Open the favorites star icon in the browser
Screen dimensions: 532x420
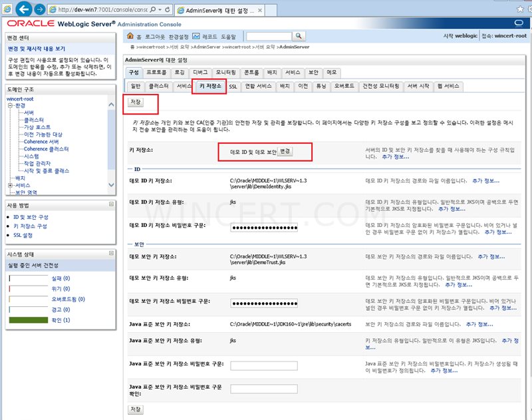(520, 9)
